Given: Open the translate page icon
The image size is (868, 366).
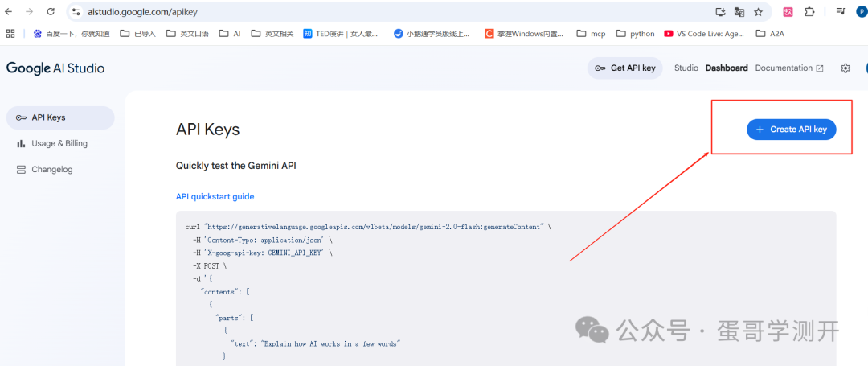Looking at the screenshot, I should [739, 11].
